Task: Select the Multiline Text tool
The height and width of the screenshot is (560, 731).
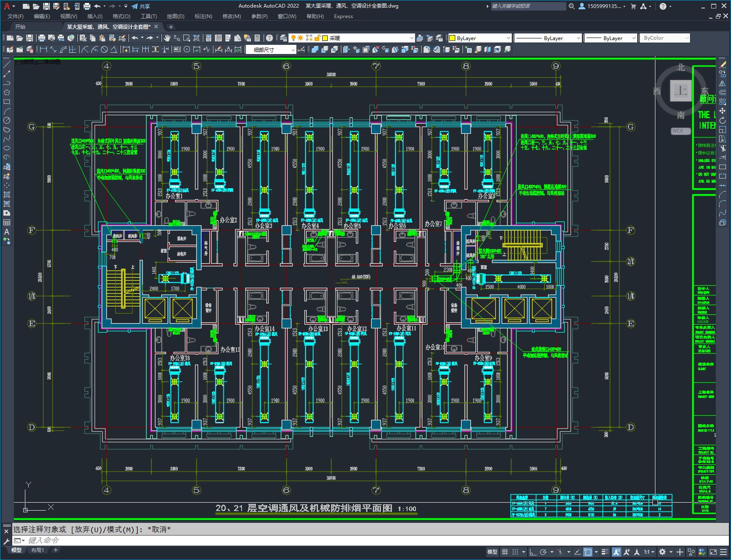Action: pos(7,232)
